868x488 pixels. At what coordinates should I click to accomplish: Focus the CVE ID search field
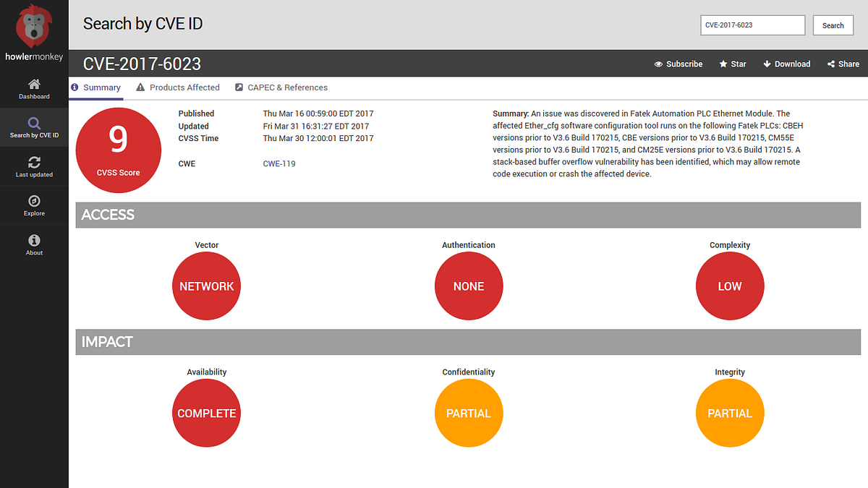click(x=752, y=25)
